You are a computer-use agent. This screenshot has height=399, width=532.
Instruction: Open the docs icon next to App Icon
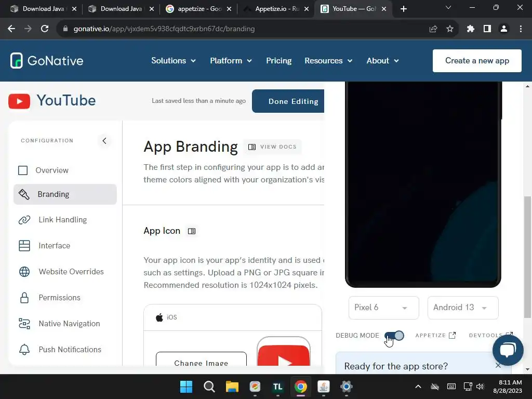[192, 231]
